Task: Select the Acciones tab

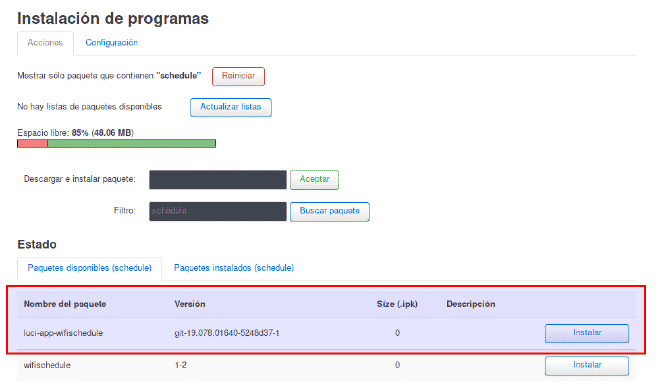Action: 45,43
